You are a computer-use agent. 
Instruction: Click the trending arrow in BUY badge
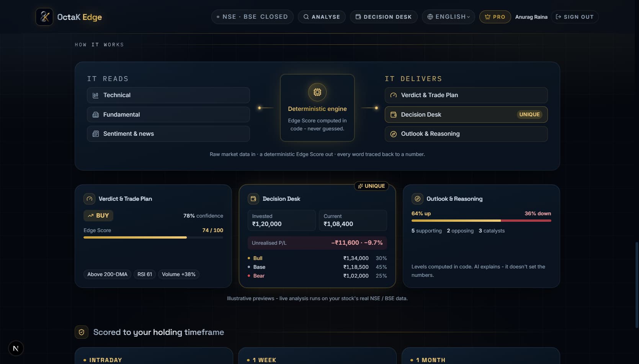91,216
